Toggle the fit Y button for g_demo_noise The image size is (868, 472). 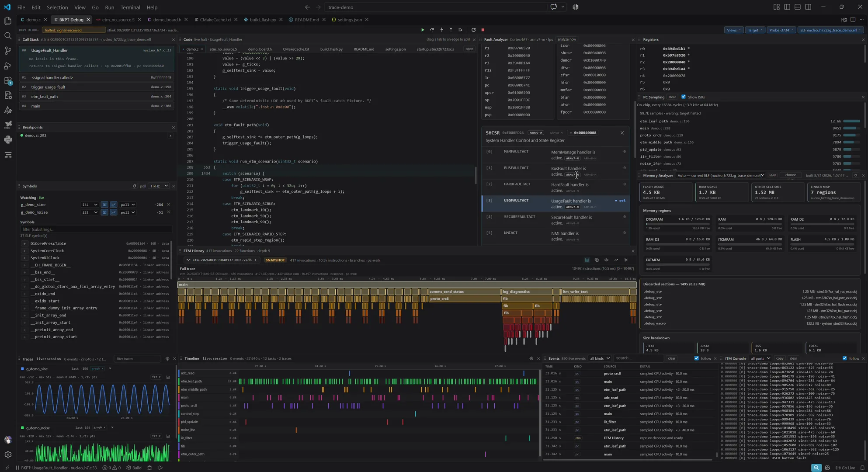pos(156,436)
